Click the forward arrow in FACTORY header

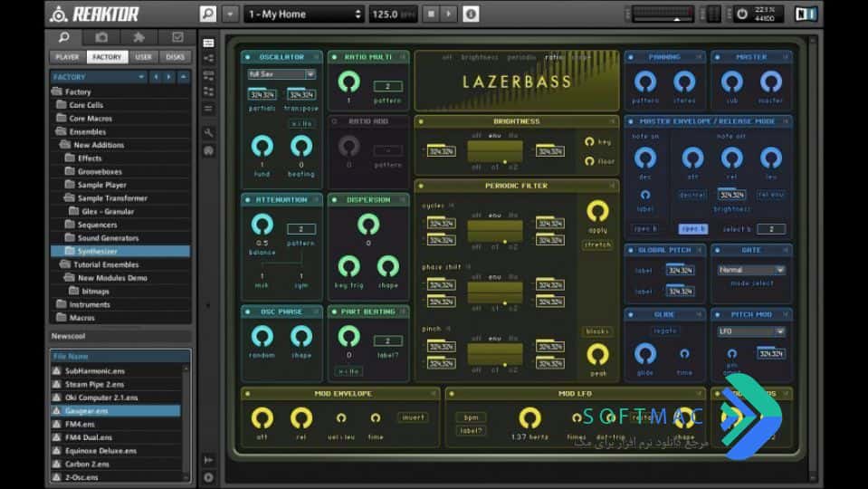(169, 77)
